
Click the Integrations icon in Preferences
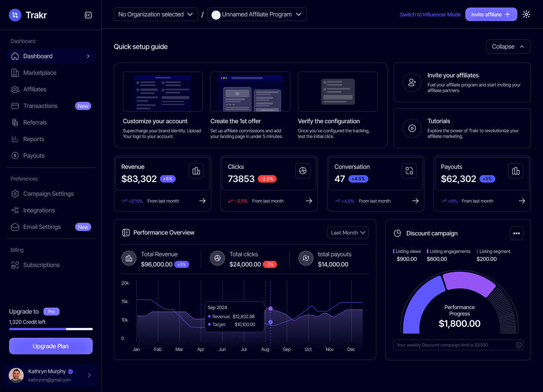click(15, 210)
